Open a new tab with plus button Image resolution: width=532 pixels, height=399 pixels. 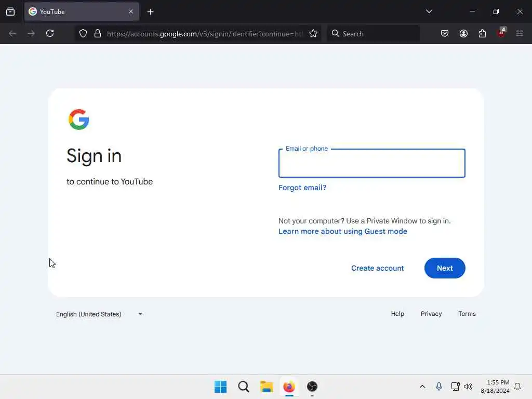point(150,12)
